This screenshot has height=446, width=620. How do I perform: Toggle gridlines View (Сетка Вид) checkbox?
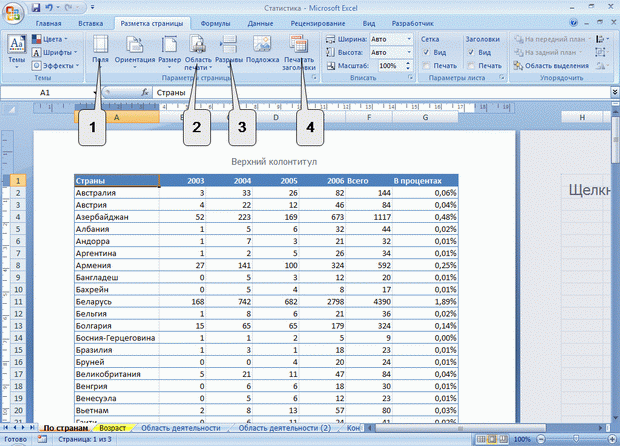pyautogui.click(x=426, y=52)
